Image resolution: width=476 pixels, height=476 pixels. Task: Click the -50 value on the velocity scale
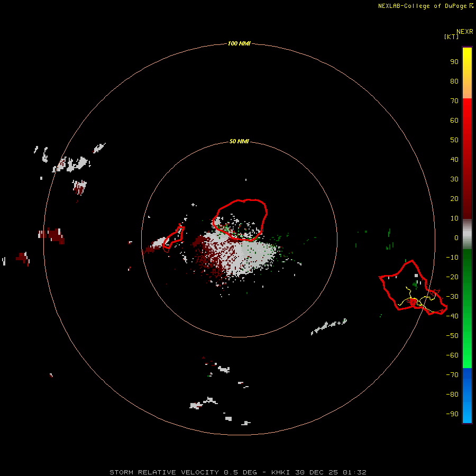pyautogui.click(x=452, y=335)
